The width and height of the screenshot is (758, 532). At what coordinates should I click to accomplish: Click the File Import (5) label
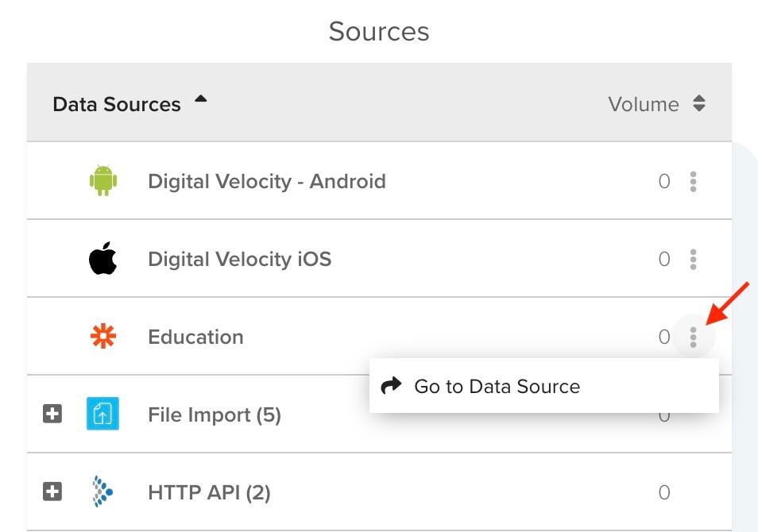[x=214, y=414]
